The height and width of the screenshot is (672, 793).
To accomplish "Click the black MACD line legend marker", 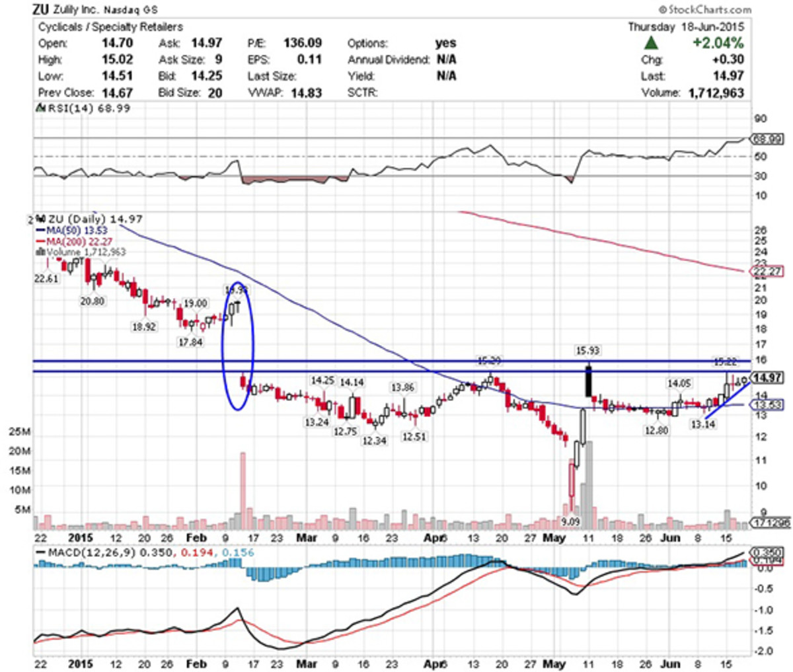I will point(41,552).
